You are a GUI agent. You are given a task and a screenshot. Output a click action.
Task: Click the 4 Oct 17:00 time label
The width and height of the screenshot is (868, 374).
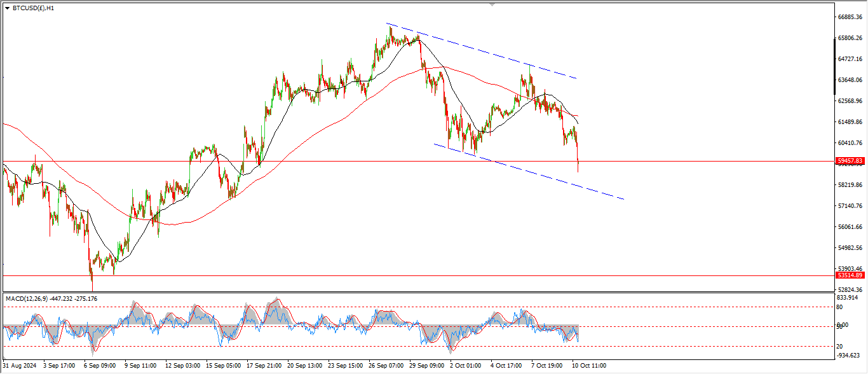[x=506, y=366]
